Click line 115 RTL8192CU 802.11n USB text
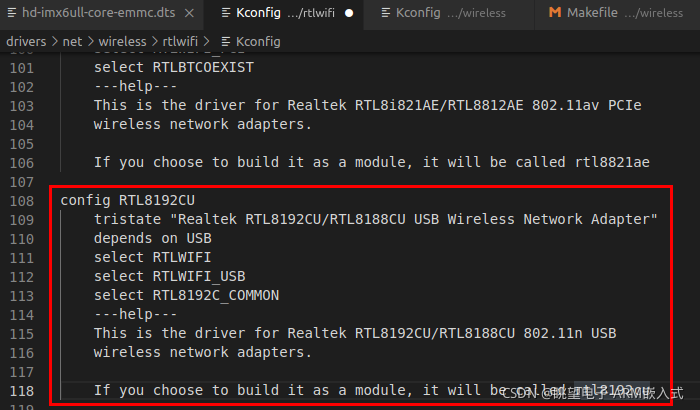The image size is (700, 410). point(355,333)
